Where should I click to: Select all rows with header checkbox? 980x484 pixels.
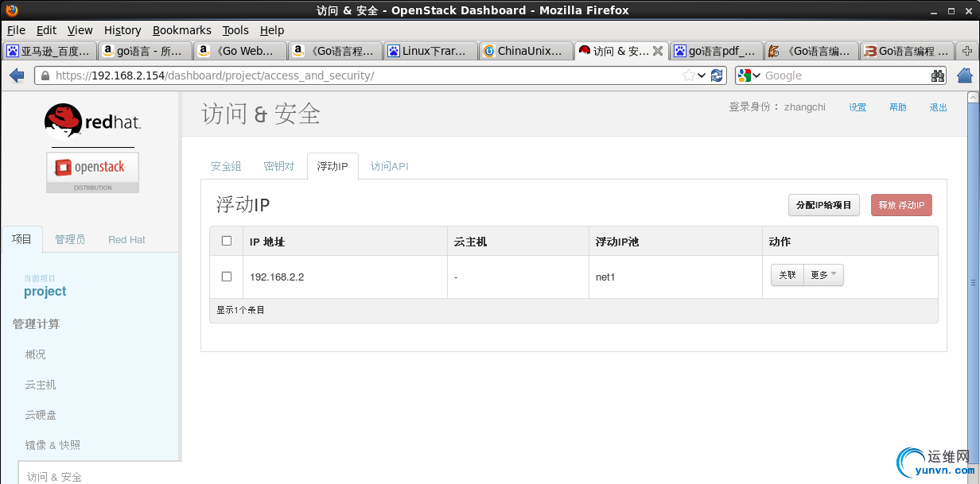227,241
